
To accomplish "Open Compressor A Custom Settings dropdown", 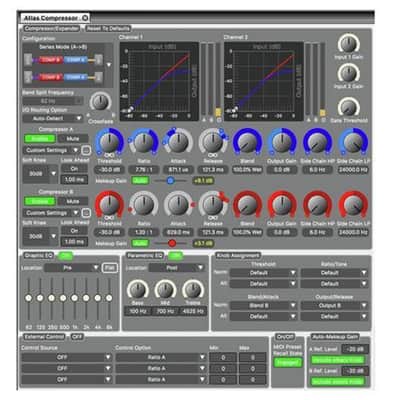I will (51, 150).
